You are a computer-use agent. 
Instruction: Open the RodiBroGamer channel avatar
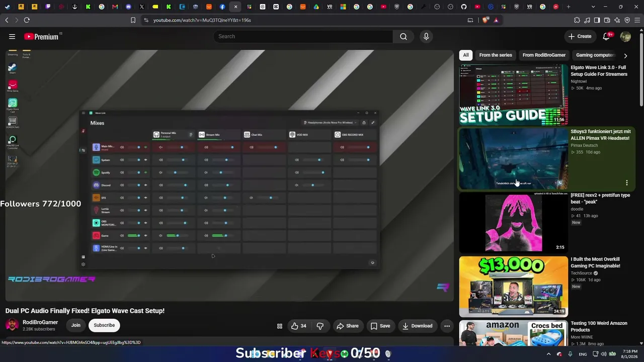(12, 325)
